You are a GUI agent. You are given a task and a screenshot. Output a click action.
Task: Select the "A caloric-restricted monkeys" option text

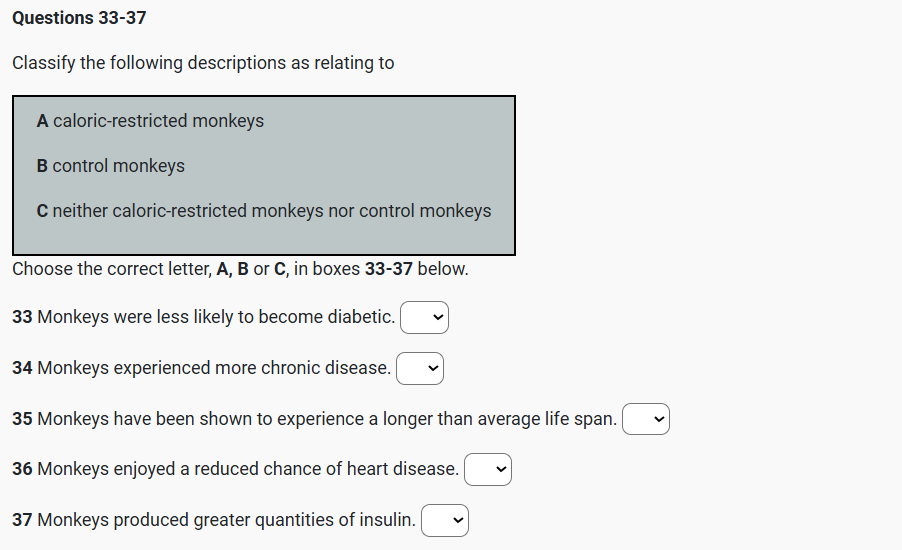click(x=150, y=121)
